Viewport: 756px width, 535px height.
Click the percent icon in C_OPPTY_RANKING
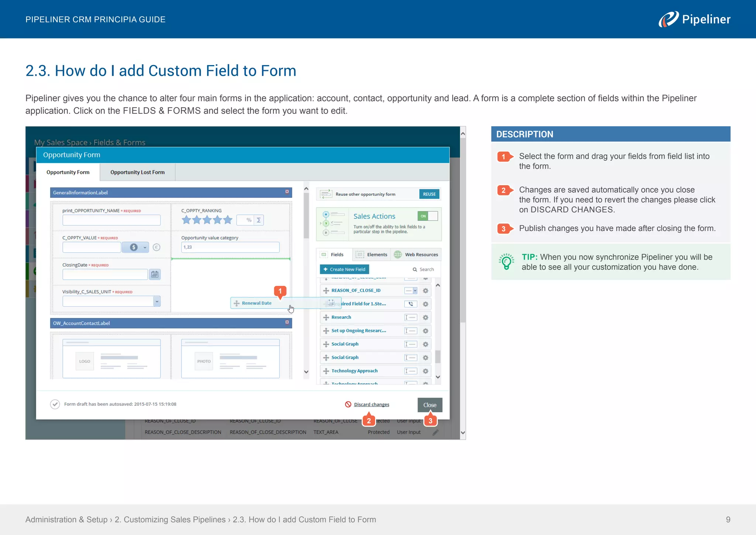(x=249, y=220)
